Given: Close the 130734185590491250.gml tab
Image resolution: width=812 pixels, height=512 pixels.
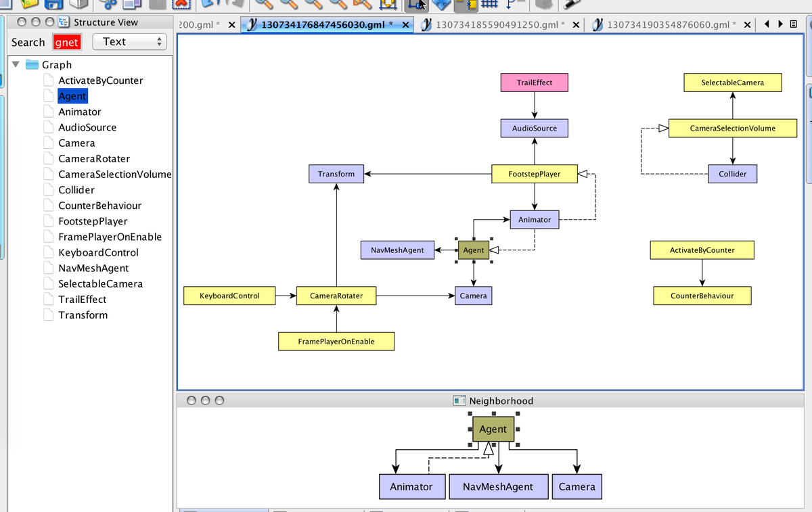Looking at the screenshot, I should point(576,25).
